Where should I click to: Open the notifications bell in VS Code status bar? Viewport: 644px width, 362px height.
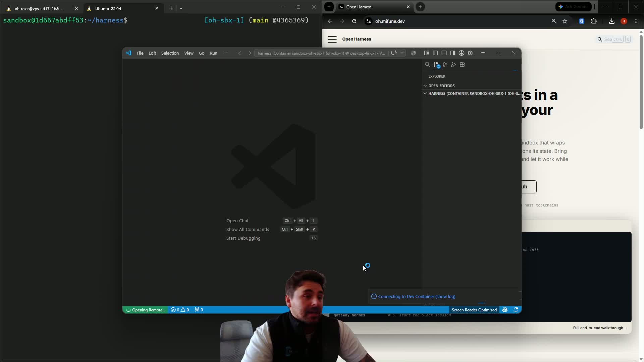click(x=516, y=310)
